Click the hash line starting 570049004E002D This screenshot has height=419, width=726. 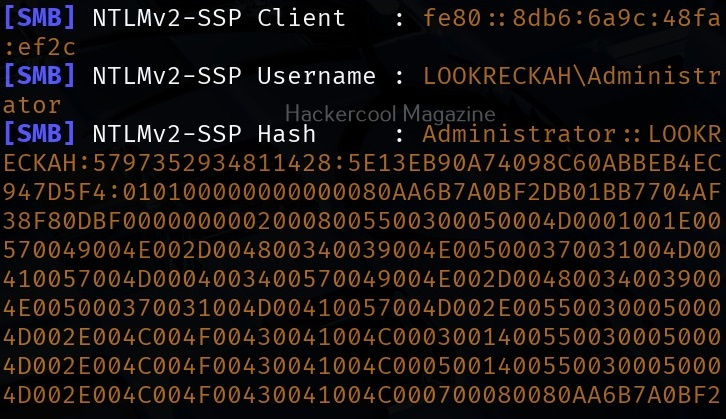point(362,246)
